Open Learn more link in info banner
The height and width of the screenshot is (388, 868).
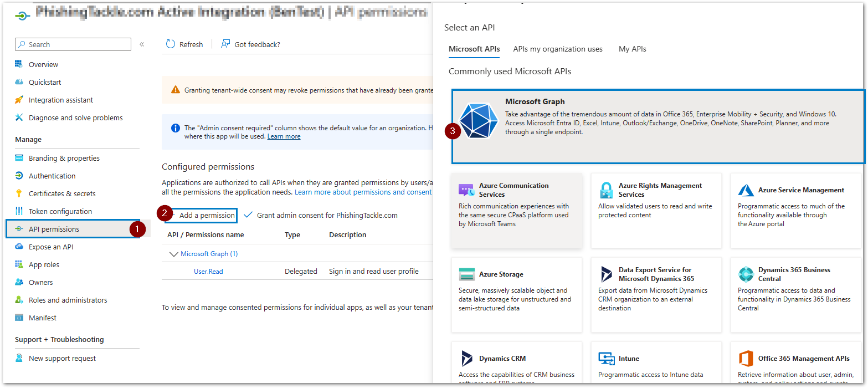tap(284, 136)
